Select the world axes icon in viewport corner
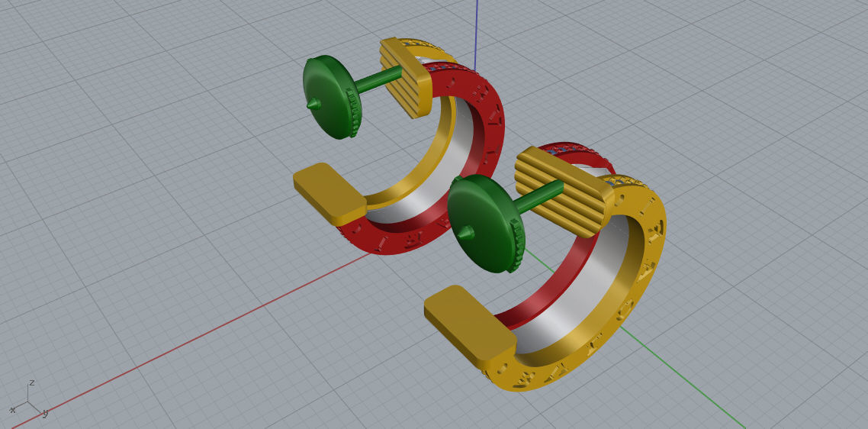 click(x=29, y=398)
